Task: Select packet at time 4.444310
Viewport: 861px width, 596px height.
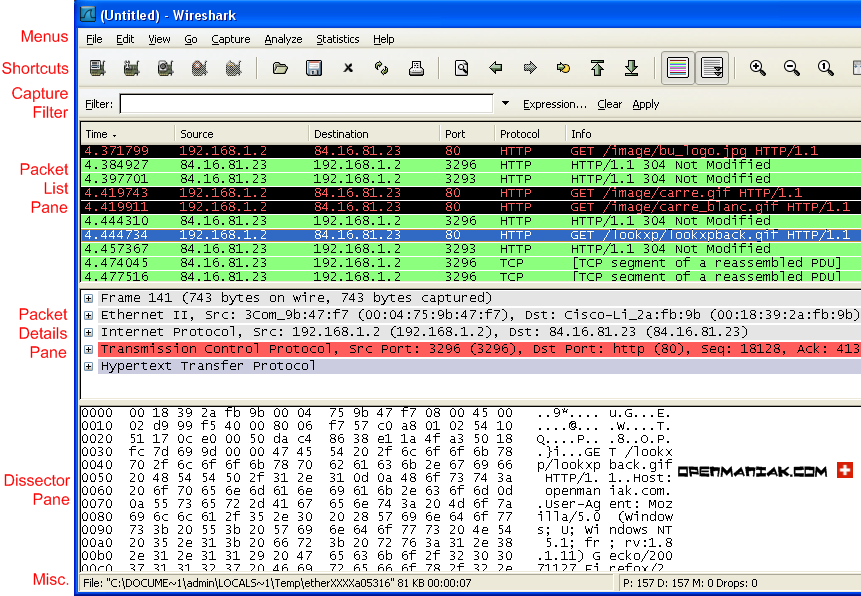Action: [471, 221]
